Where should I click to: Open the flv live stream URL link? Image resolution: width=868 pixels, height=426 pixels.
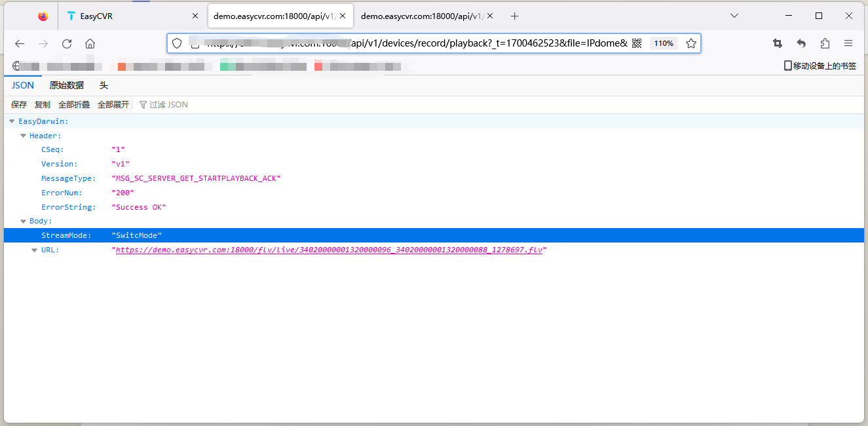tap(329, 250)
